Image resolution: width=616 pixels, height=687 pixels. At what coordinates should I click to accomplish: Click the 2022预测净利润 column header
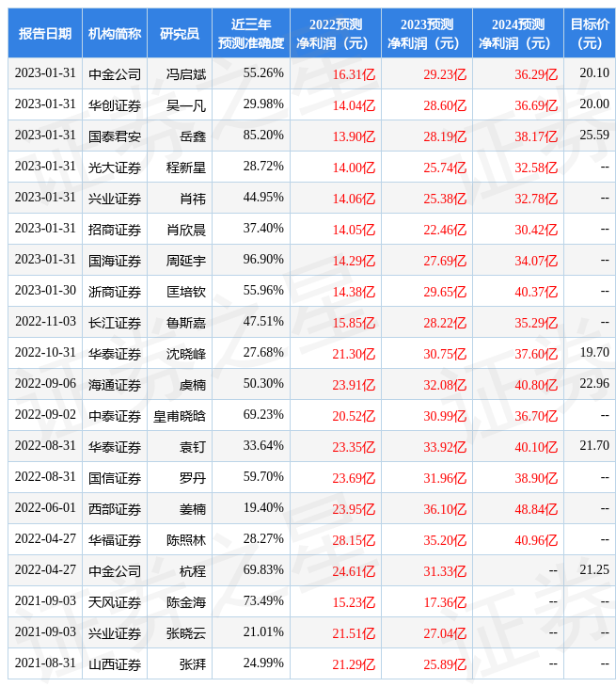click(336, 33)
